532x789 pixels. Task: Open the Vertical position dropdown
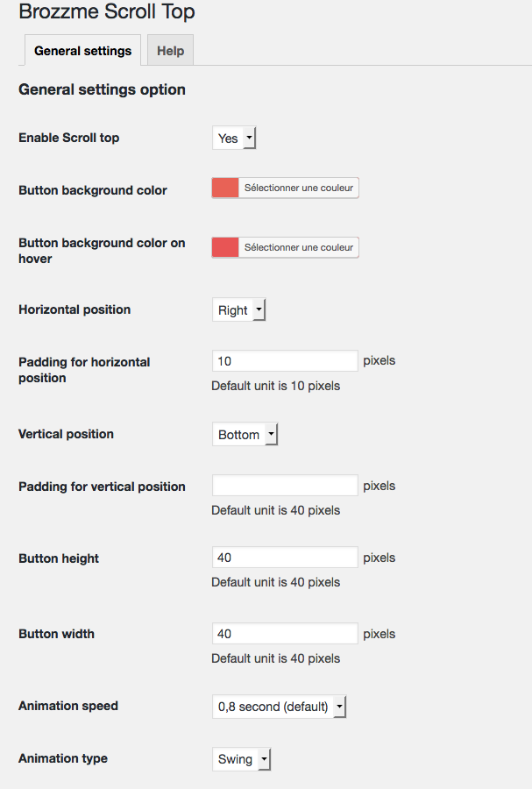pos(245,435)
